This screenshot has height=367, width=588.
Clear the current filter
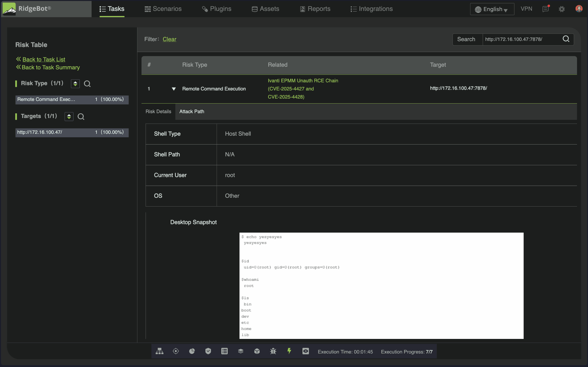pyautogui.click(x=169, y=39)
